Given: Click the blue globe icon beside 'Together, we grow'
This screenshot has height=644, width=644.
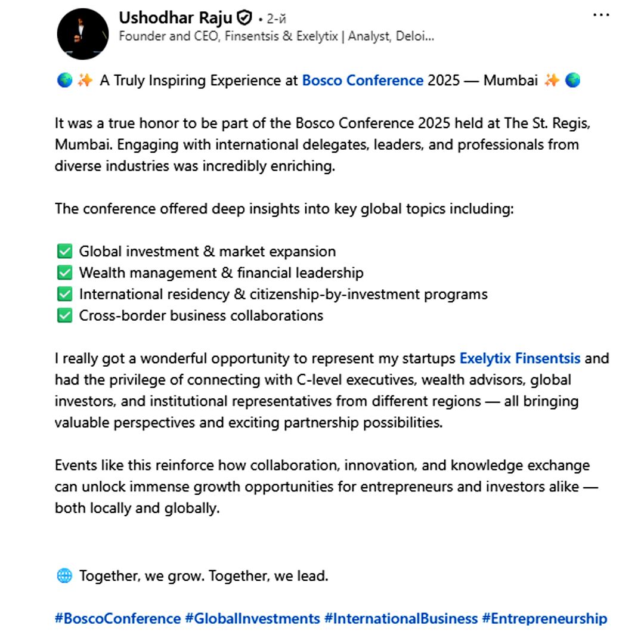Looking at the screenshot, I should click(x=64, y=576).
